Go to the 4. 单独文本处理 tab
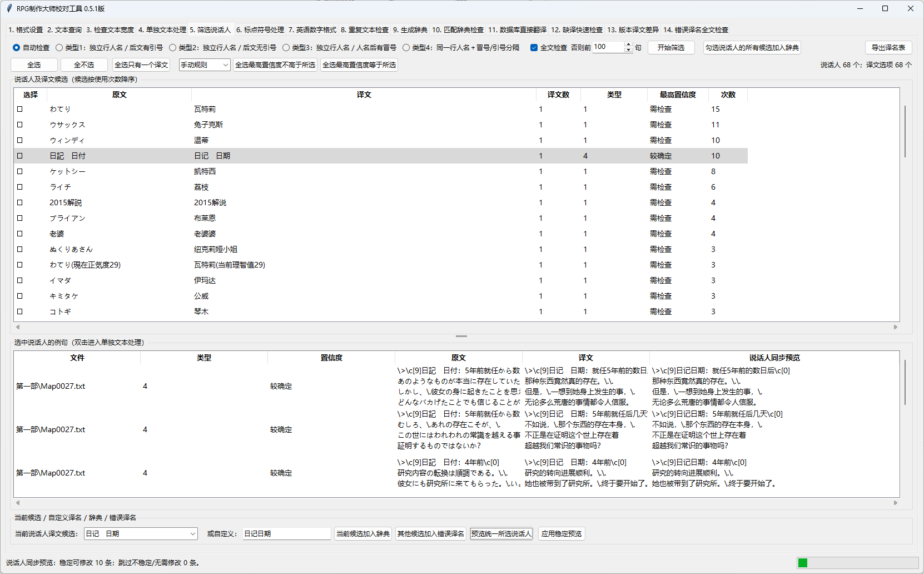 click(162, 30)
